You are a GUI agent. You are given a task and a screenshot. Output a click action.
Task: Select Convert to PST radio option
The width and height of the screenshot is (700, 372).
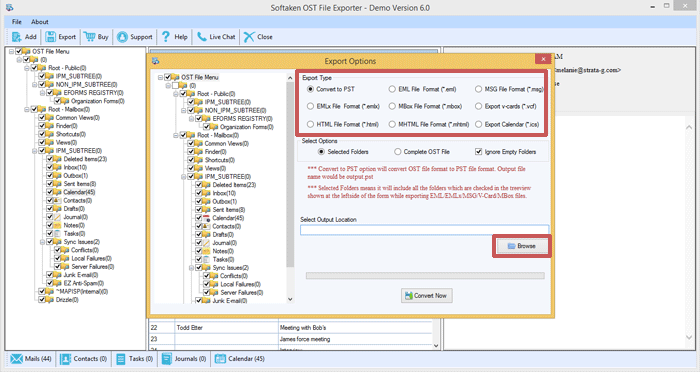(310, 89)
